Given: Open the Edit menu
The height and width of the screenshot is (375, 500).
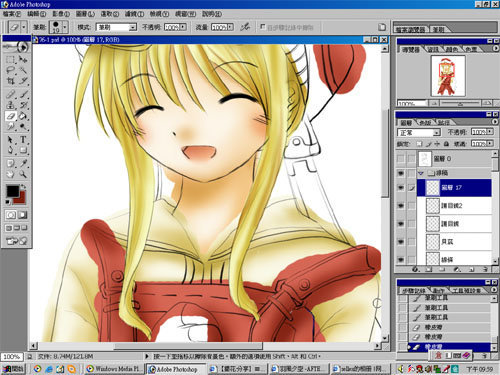Looking at the screenshot, I should (36, 14).
